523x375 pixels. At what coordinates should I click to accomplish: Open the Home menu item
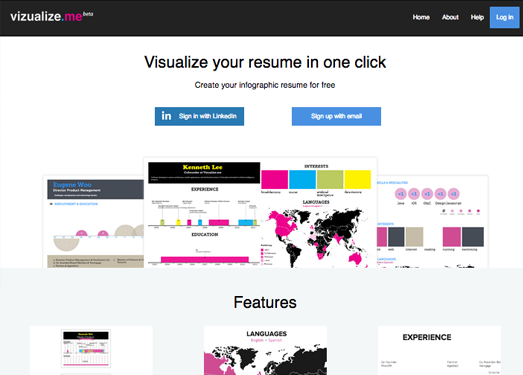pyautogui.click(x=421, y=17)
